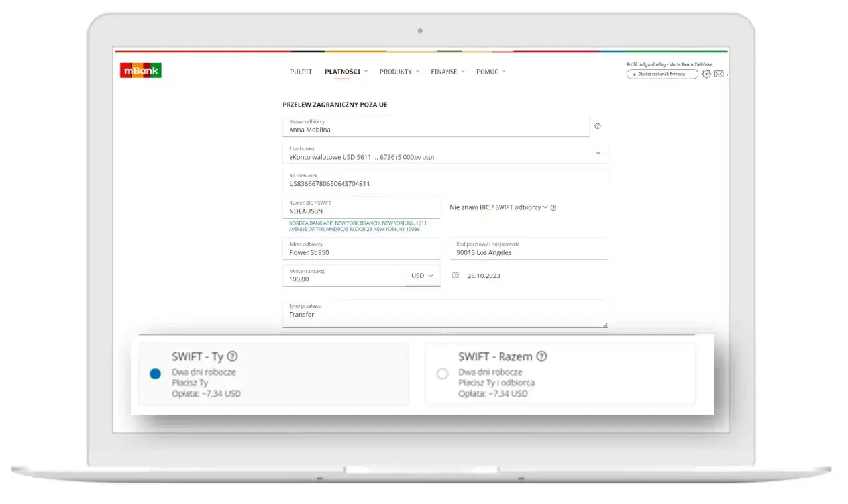The image size is (848, 504).
Task: Click the settings gear icon
Action: [x=706, y=74]
